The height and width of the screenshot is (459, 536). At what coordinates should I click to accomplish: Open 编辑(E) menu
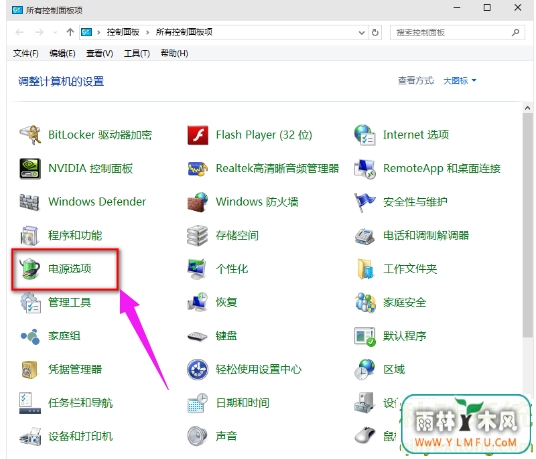pyautogui.click(x=62, y=53)
